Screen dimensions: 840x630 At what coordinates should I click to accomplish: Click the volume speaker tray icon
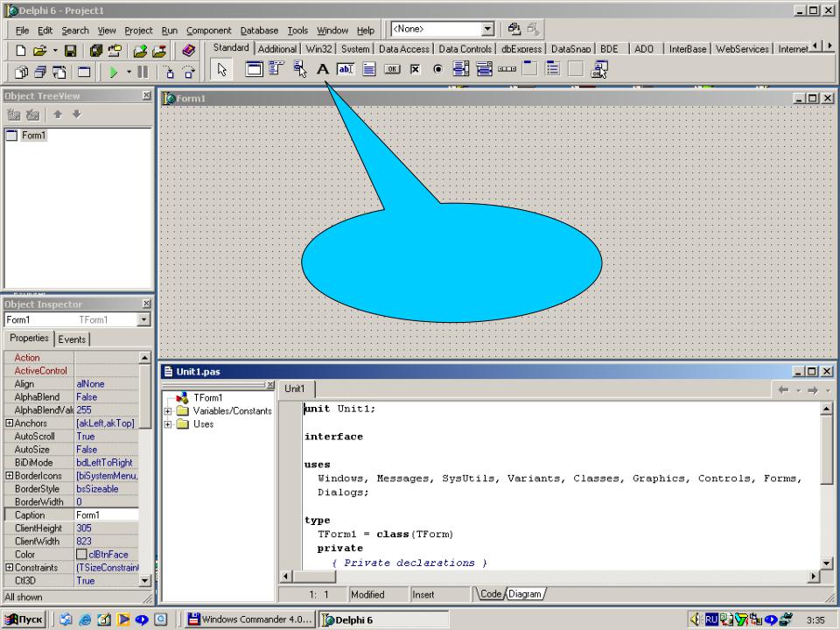coord(696,619)
